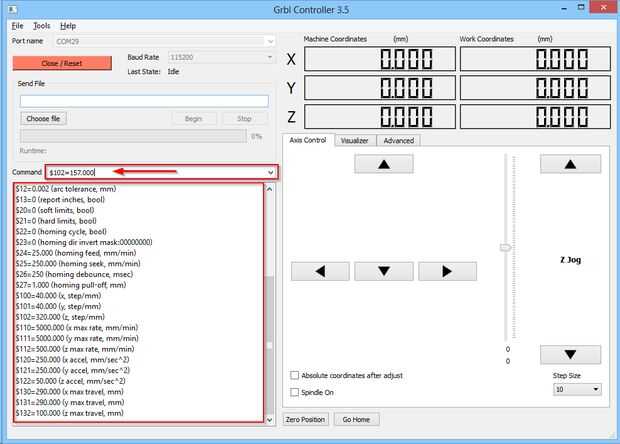This screenshot has width=620, height=444.
Task: Click the Go Home button
Action: (x=356, y=419)
